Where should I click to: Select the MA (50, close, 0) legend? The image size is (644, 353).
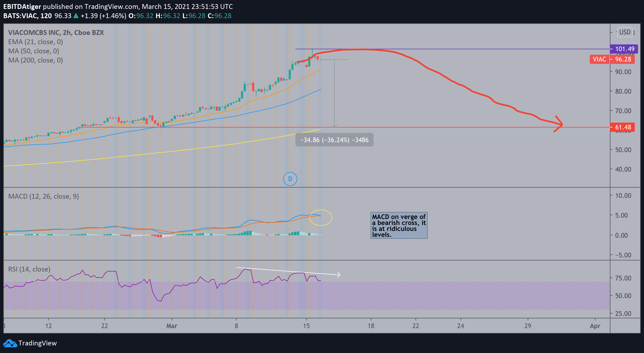click(34, 51)
